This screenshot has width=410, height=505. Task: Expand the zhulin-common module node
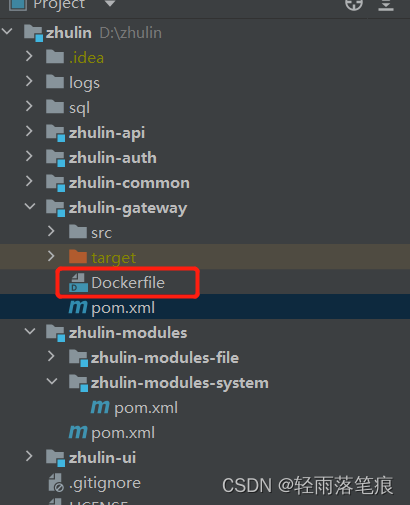[29, 181]
